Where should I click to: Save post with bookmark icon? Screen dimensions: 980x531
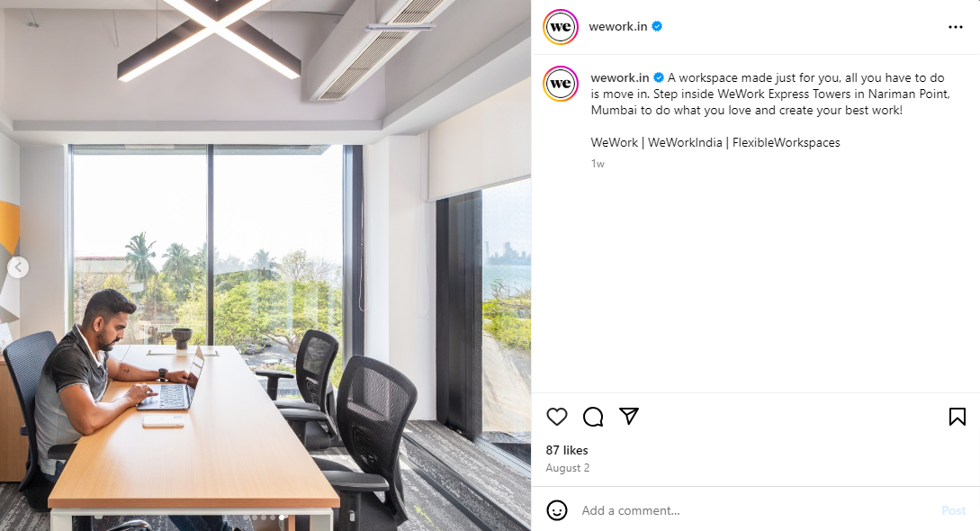point(957,417)
